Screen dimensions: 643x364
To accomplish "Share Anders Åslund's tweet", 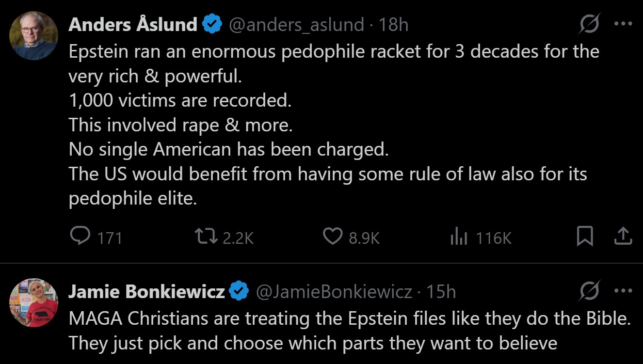I will click(x=623, y=237).
